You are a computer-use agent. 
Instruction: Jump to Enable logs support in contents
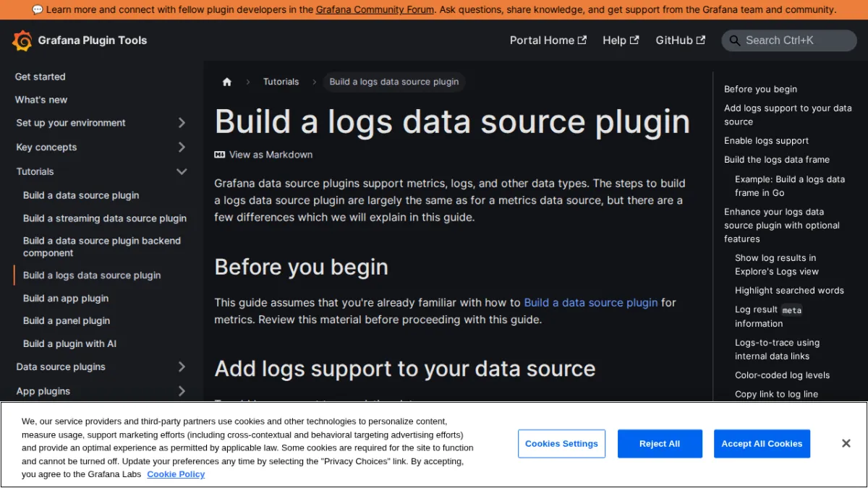click(x=766, y=141)
